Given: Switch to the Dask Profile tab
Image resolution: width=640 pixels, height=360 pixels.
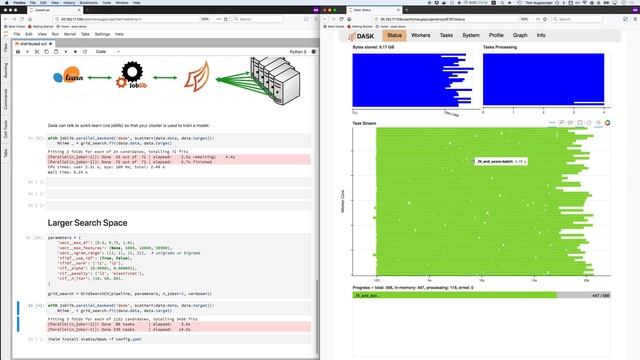Looking at the screenshot, I should pos(496,36).
